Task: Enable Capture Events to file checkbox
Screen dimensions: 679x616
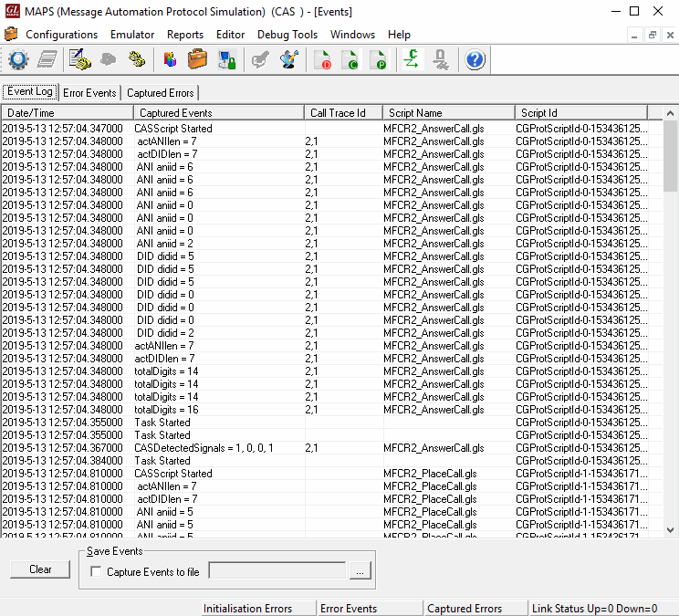Action: coord(96,571)
